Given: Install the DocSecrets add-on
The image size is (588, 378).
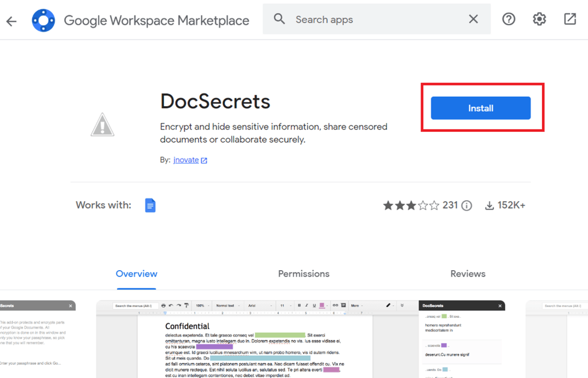Looking at the screenshot, I should point(481,108).
